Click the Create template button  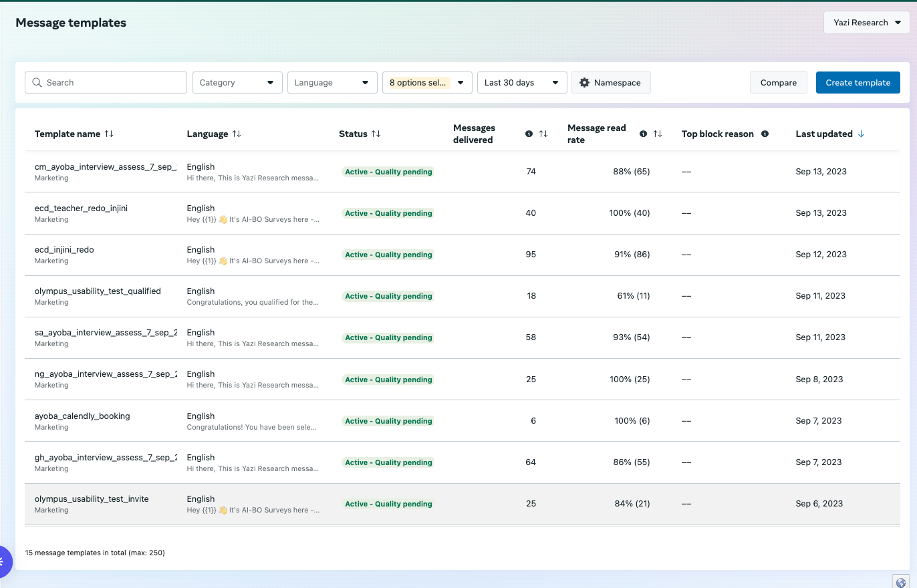coord(858,82)
